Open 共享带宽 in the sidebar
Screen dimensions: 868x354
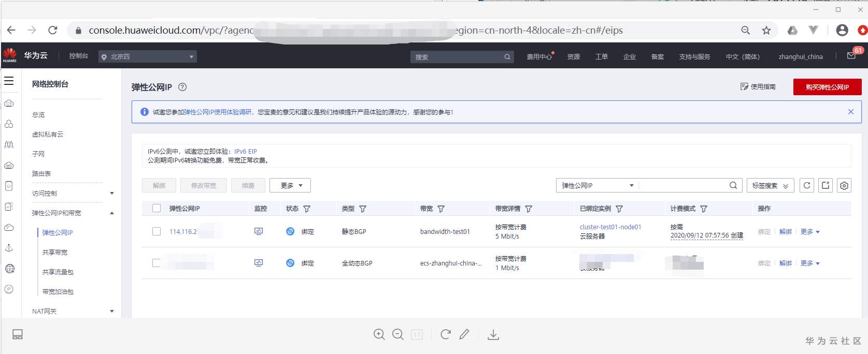point(55,252)
